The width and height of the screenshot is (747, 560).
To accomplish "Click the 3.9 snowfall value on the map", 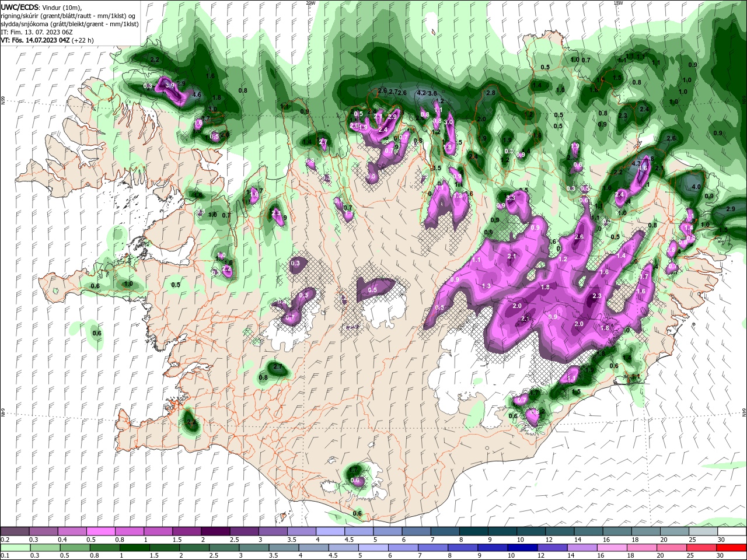I will tap(170, 85).
